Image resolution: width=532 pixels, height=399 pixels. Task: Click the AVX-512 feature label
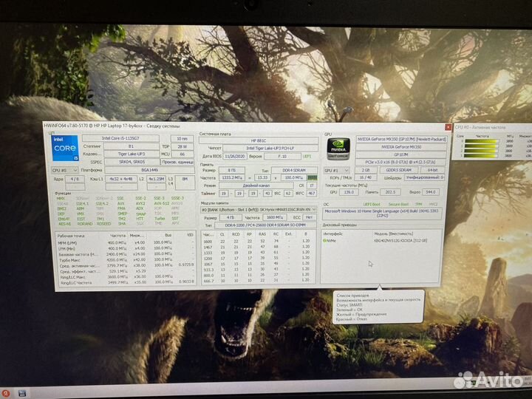(162, 204)
